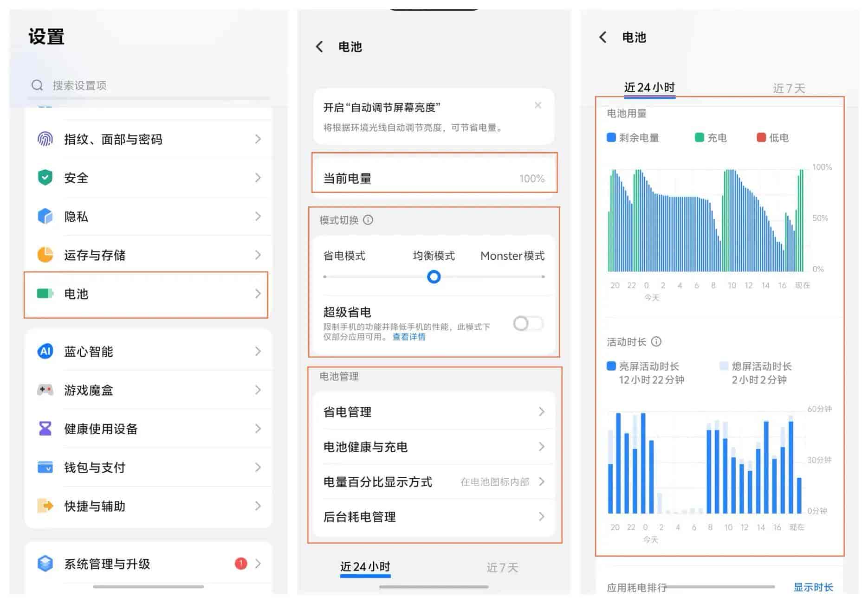The image size is (868, 603).
Task: Open 指纹、面部与密码 via its chevron
Action: click(x=258, y=139)
